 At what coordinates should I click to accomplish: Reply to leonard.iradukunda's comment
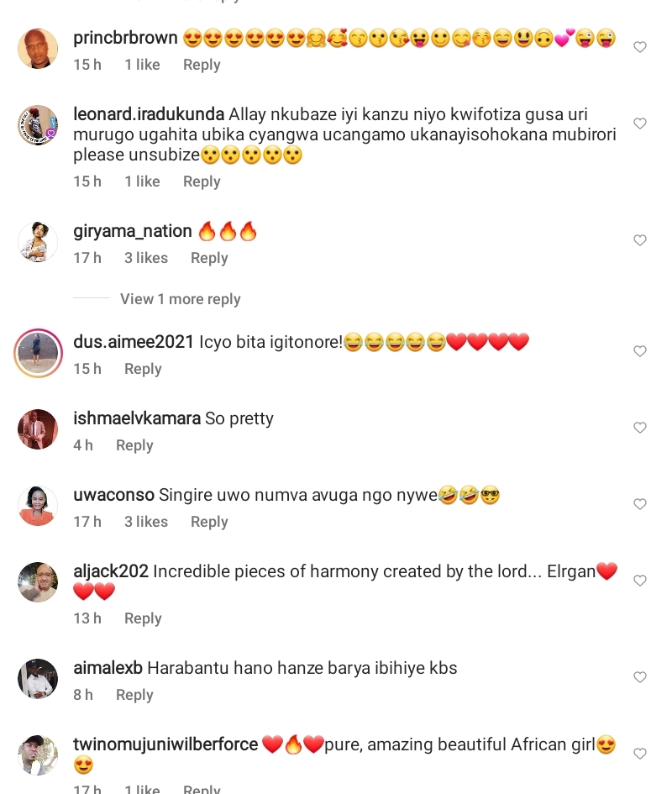202,181
